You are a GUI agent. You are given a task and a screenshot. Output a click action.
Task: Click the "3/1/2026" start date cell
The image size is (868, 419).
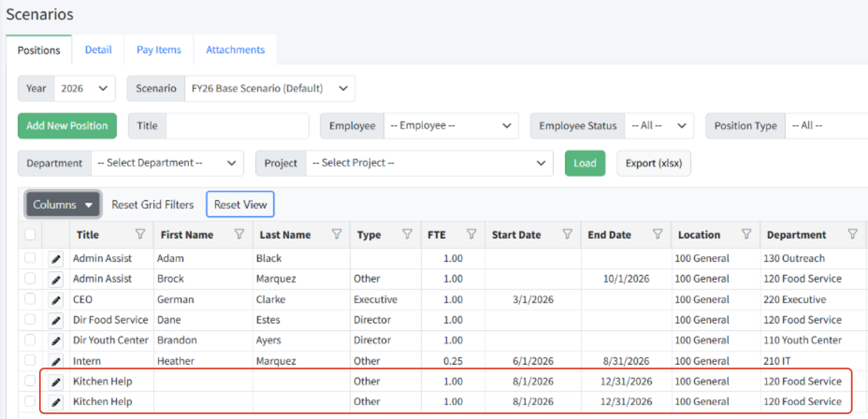(533, 300)
